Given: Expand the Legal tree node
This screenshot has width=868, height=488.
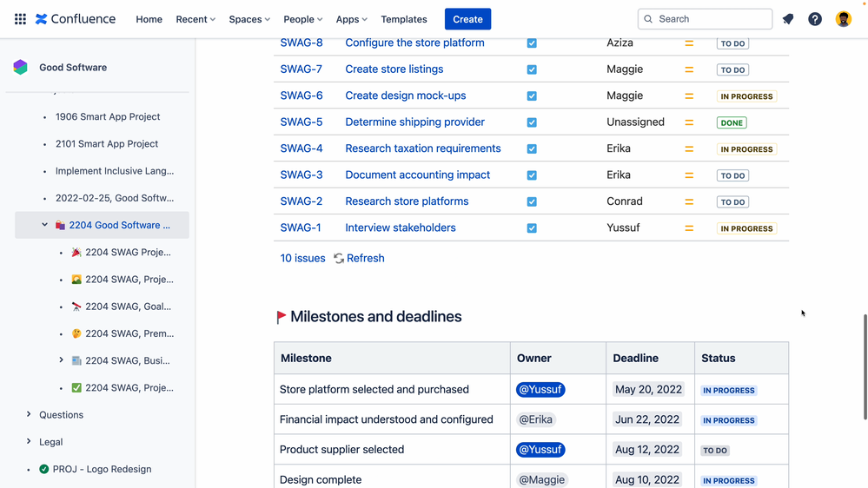Looking at the screenshot, I should tap(29, 441).
